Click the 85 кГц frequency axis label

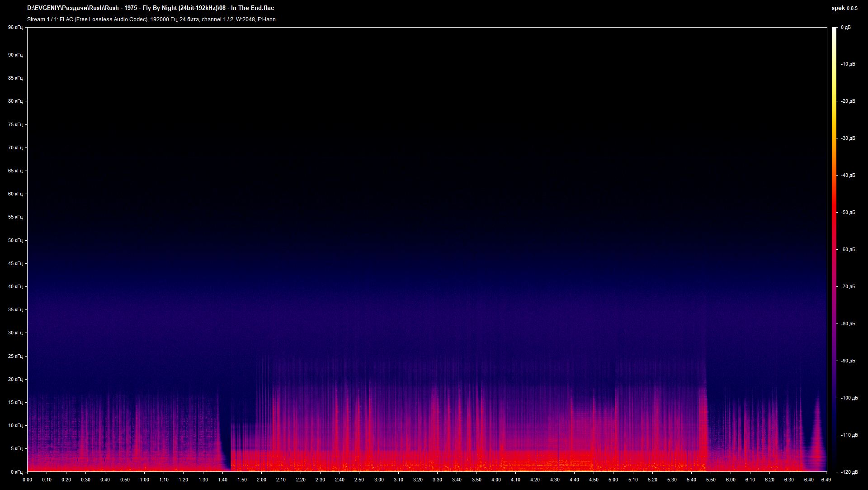tap(15, 78)
